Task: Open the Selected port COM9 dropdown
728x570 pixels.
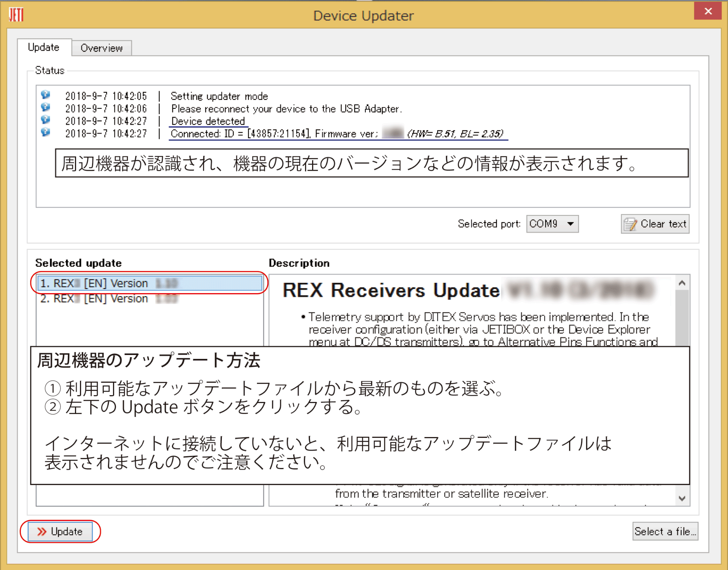Action: [552, 224]
